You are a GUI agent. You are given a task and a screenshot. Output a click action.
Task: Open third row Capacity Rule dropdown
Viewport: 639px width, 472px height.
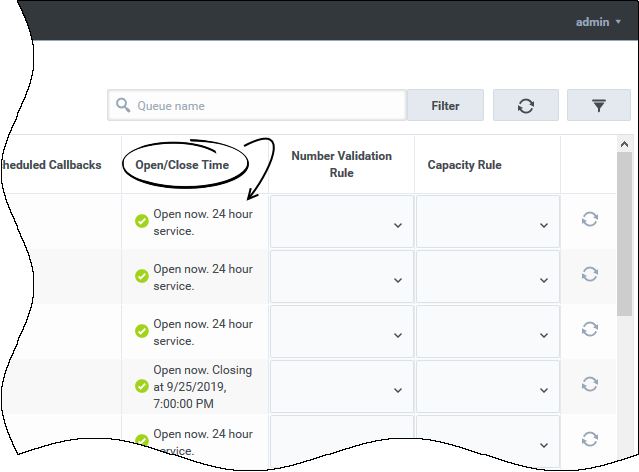coord(487,332)
